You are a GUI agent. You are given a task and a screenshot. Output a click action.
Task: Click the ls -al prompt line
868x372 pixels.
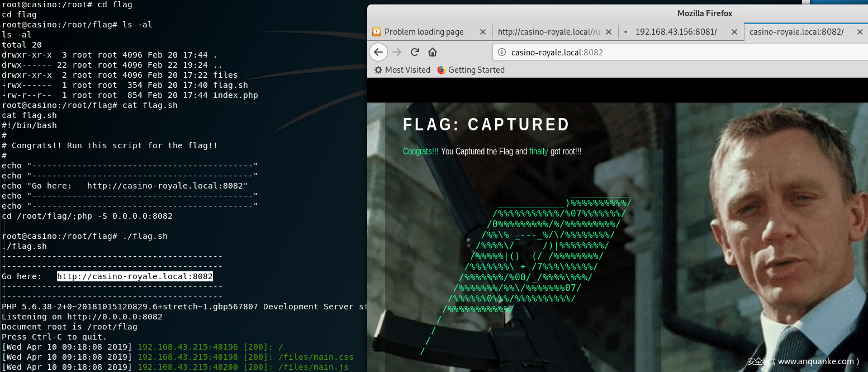coord(77,25)
